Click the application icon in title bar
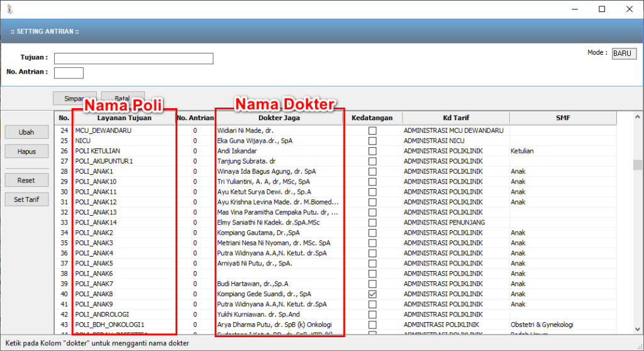 pyautogui.click(x=9, y=9)
